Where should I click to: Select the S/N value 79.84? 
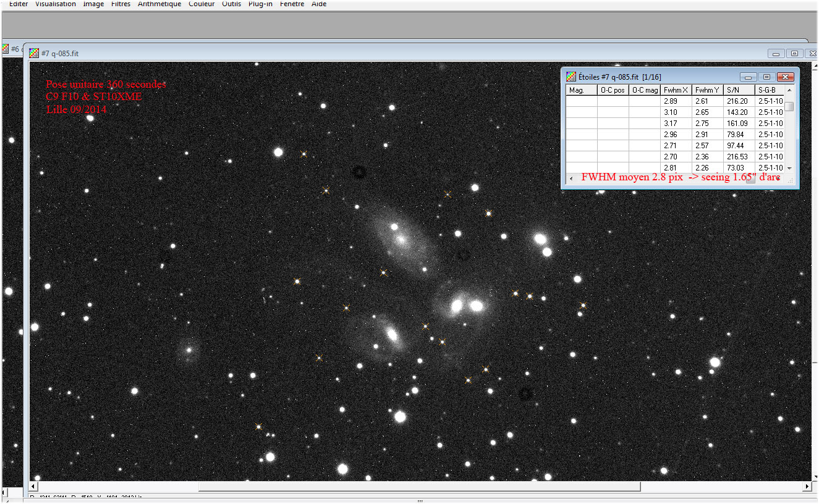739,135
